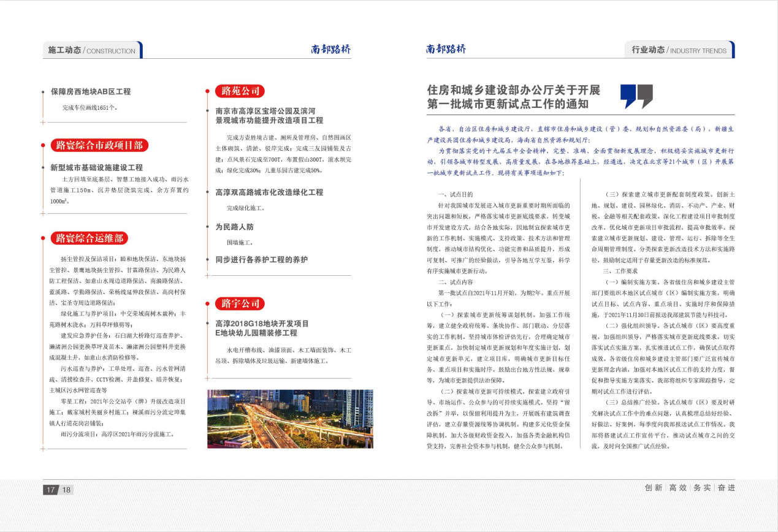Click the subheading 二、试点内容
The width and height of the screenshot is (778, 532).
[x=456, y=282]
